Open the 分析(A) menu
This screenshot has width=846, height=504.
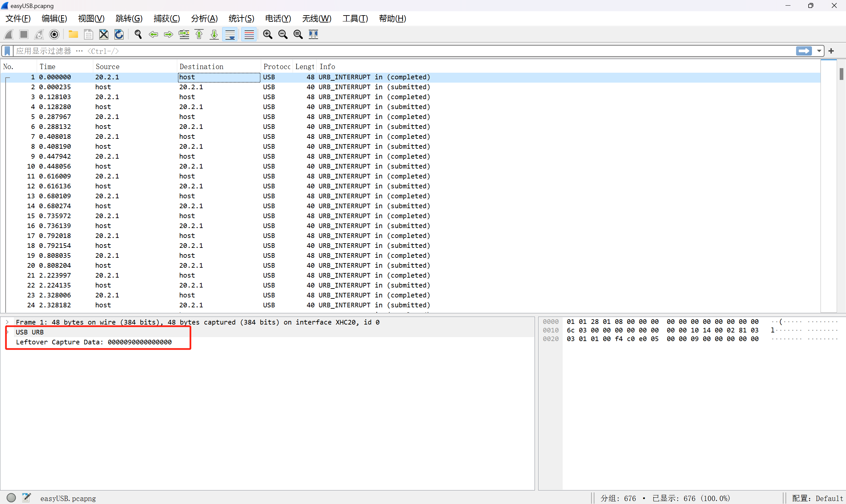tap(204, 19)
